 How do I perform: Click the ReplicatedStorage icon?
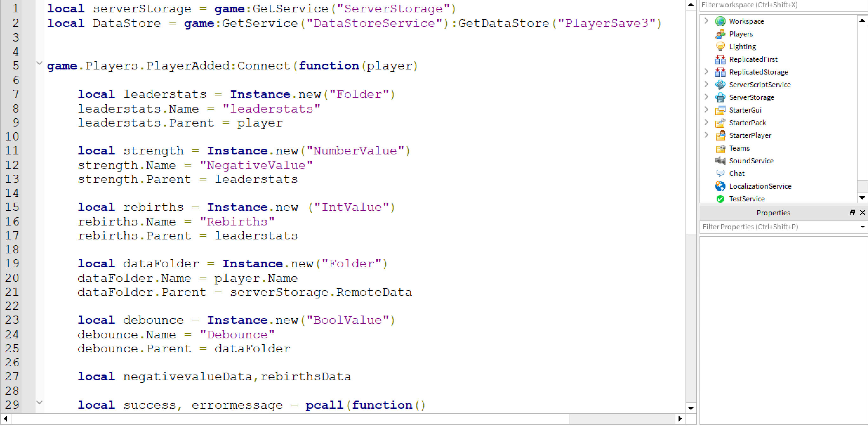[720, 72]
